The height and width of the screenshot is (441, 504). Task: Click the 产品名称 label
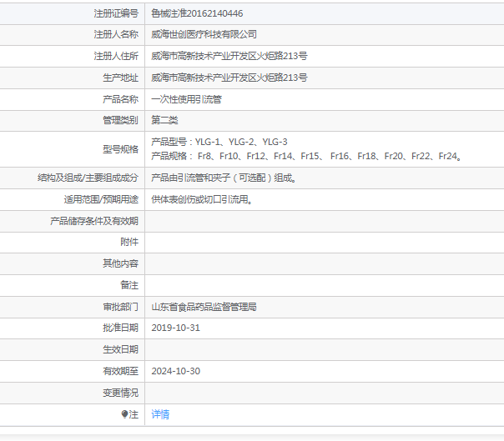(x=120, y=99)
